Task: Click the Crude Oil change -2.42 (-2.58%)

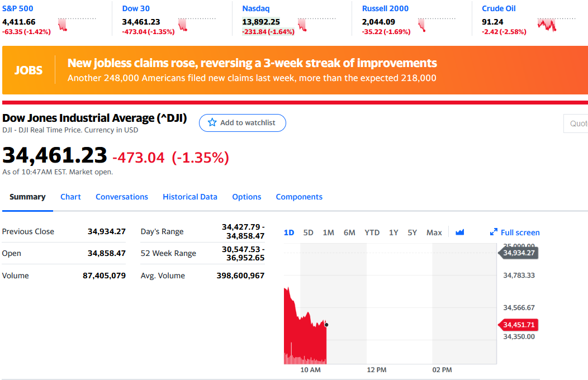Action: (504, 32)
